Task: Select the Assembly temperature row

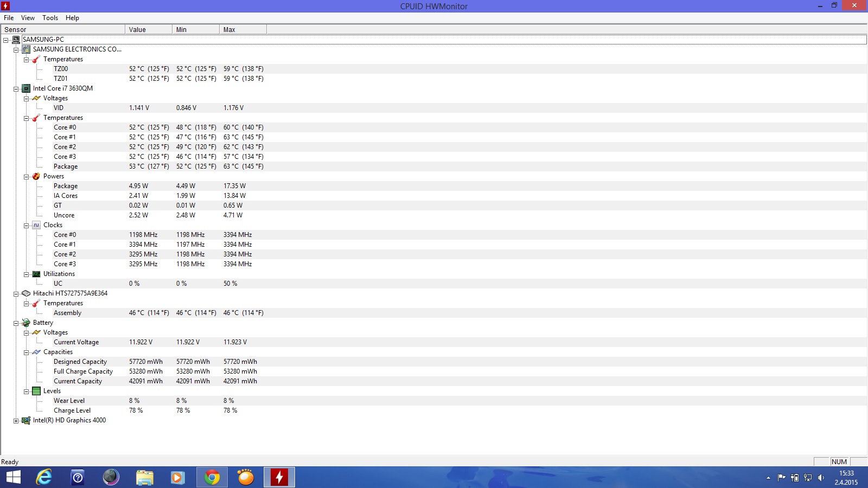Action: (x=433, y=313)
